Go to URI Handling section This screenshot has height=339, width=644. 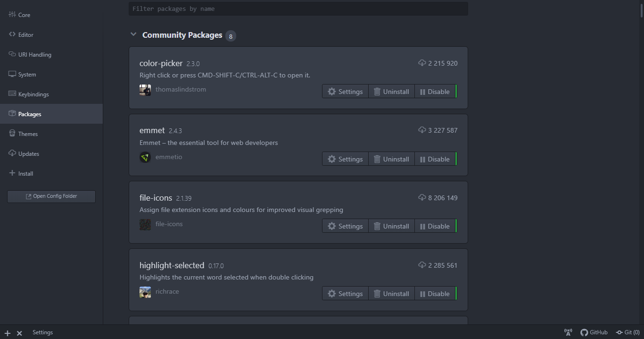point(51,54)
